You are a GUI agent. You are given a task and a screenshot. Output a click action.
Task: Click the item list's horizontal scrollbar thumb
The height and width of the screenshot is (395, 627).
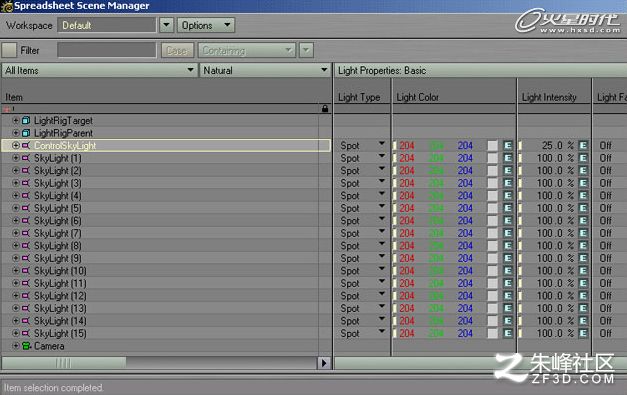click(64, 363)
